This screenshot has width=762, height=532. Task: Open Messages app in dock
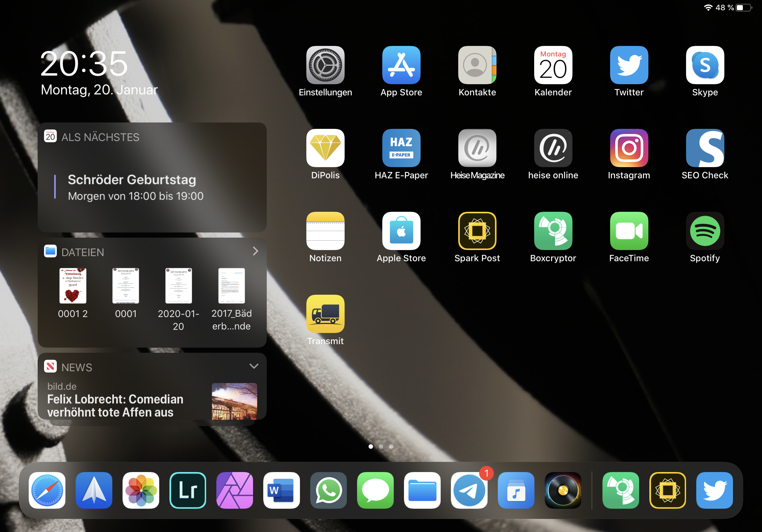click(375, 490)
